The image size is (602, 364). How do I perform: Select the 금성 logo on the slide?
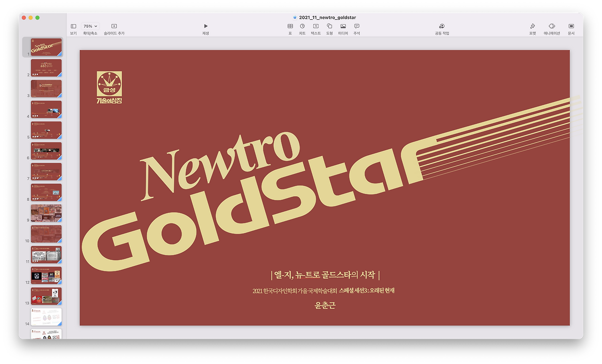[109, 87]
